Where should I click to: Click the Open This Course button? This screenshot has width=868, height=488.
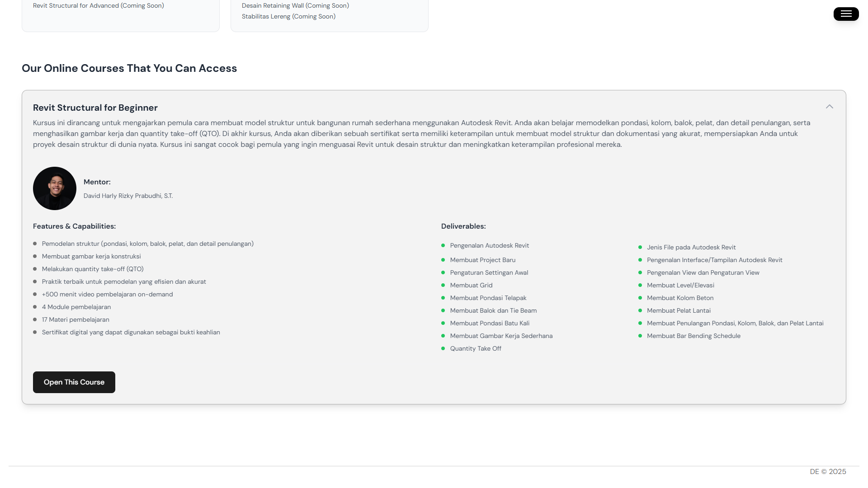[x=74, y=382]
